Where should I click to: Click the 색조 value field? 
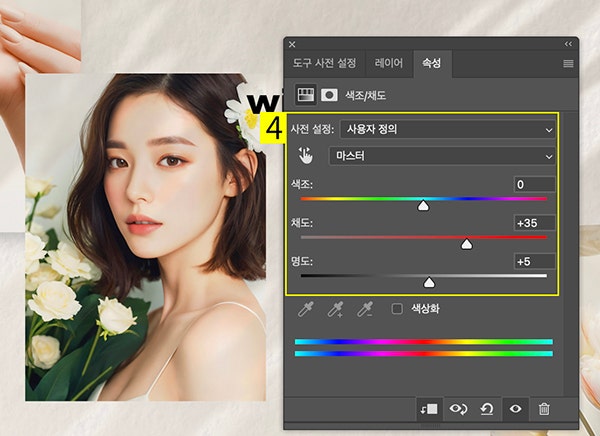[x=534, y=185]
